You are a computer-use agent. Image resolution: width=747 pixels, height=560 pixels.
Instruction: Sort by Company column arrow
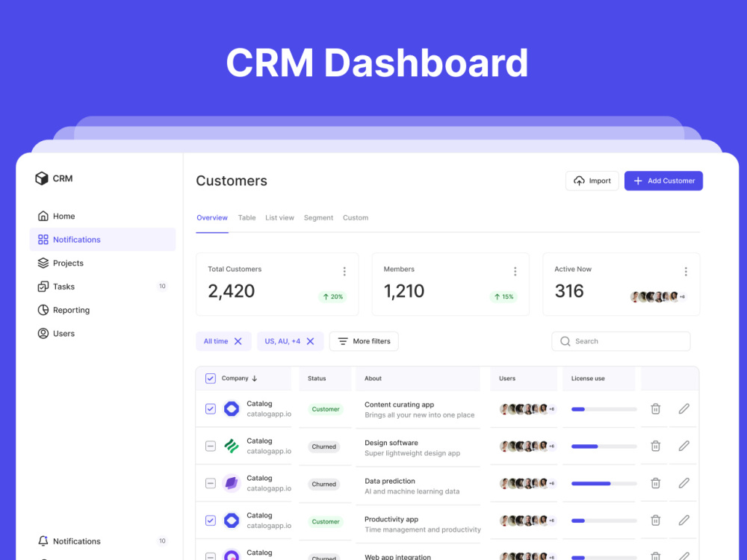255,379
